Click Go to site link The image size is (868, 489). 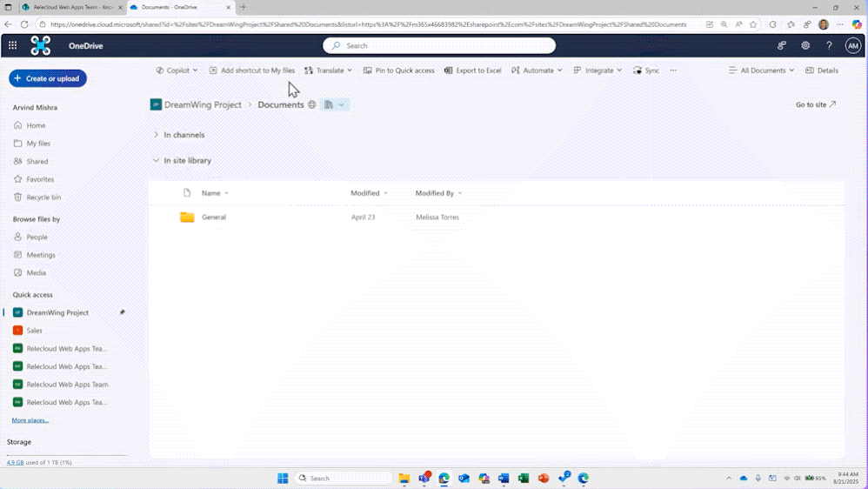pyautogui.click(x=816, y=104)
